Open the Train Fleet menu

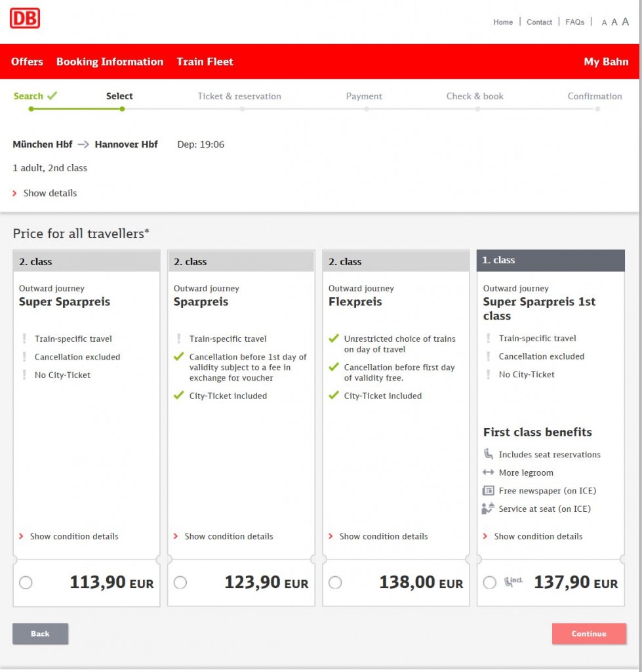pyautogui.click(x=205, y=62)
